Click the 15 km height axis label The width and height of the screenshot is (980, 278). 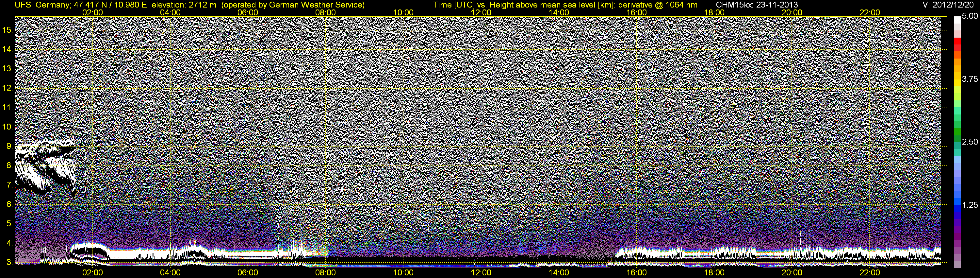(x=7, y=30)
